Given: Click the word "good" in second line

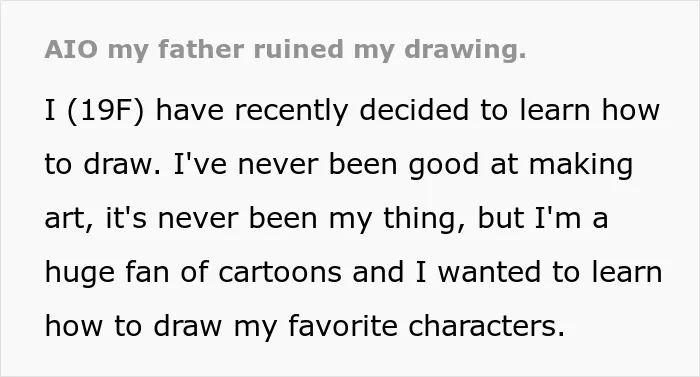Looking at the screenshot, I should coord(444,165).
